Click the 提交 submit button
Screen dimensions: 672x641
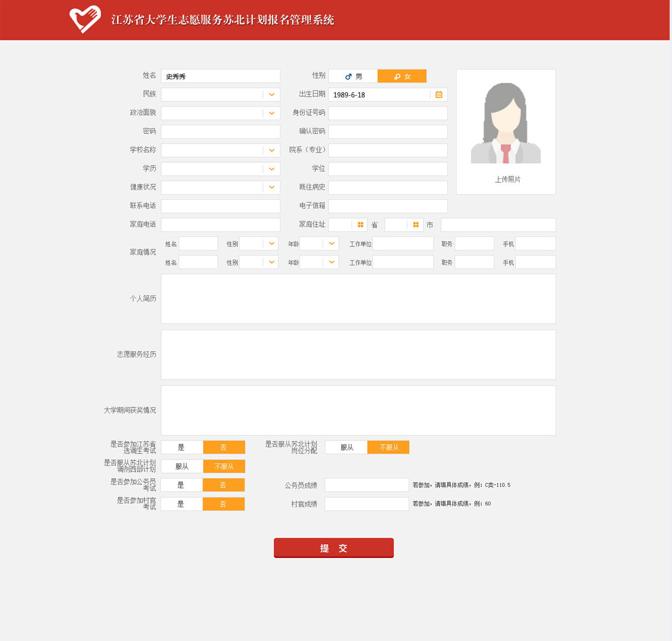point(333,548)
